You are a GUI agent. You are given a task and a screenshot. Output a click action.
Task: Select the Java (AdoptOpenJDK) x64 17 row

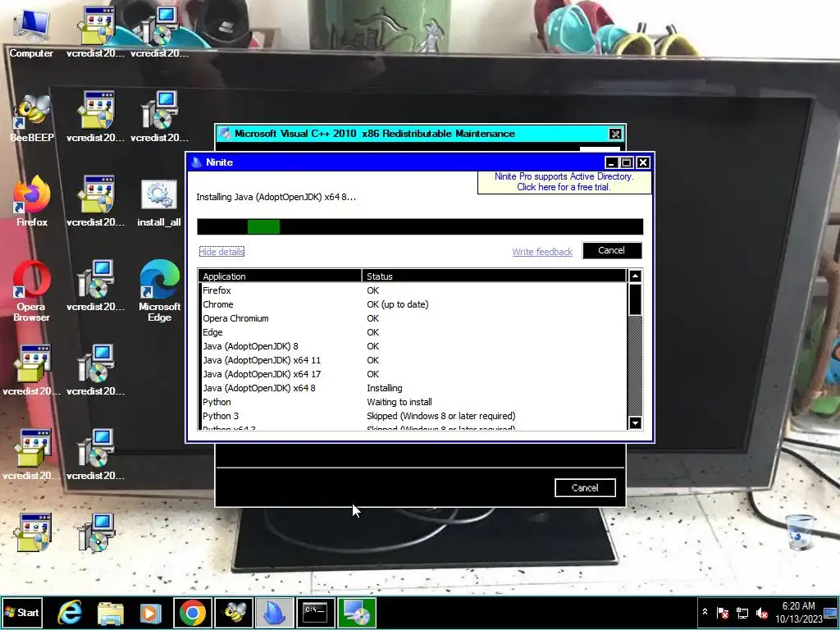413,374
